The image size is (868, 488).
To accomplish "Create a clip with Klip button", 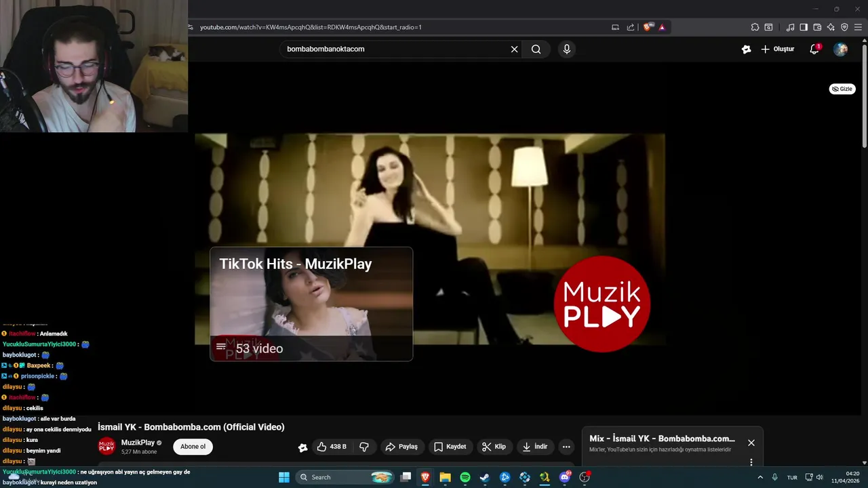I will coord(494,447).
